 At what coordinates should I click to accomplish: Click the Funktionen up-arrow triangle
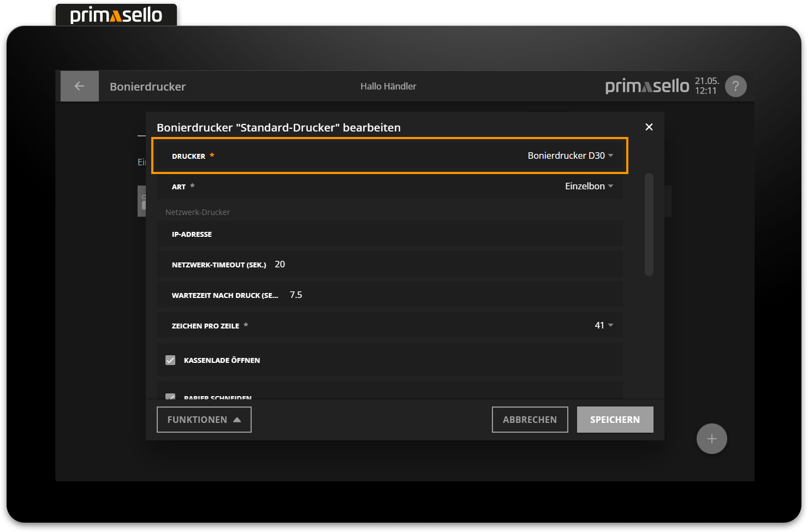pos(237,420)
